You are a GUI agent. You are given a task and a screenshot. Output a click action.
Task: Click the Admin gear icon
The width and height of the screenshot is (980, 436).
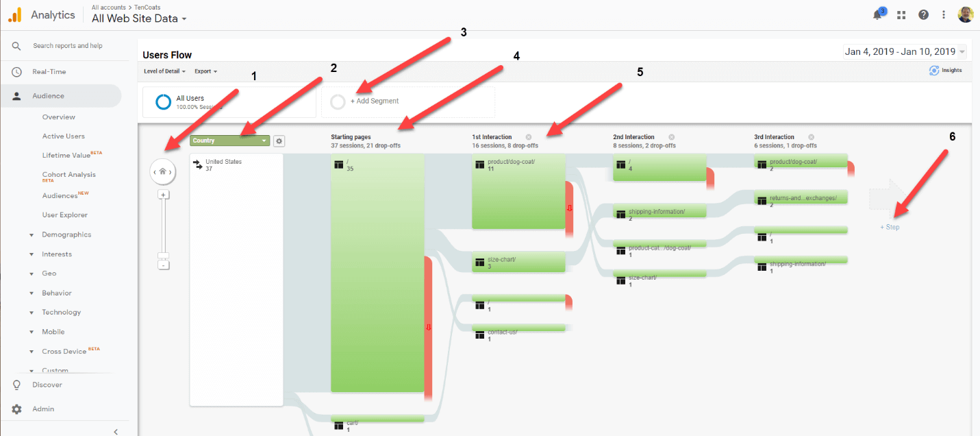pyautogui.click(x=16, y=409)
